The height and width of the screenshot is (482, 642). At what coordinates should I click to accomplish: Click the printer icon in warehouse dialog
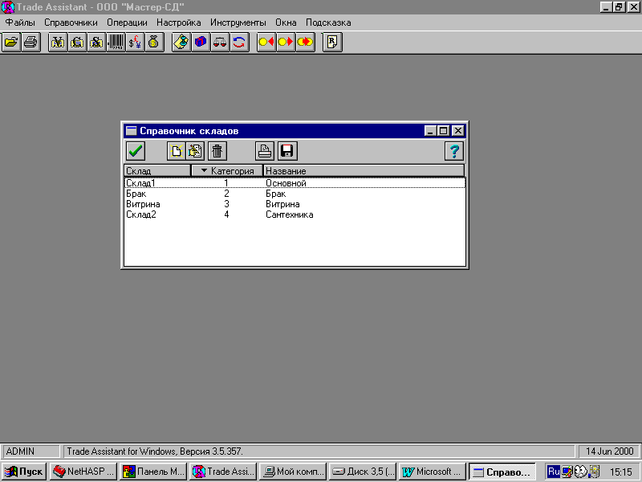pos(264,151)
